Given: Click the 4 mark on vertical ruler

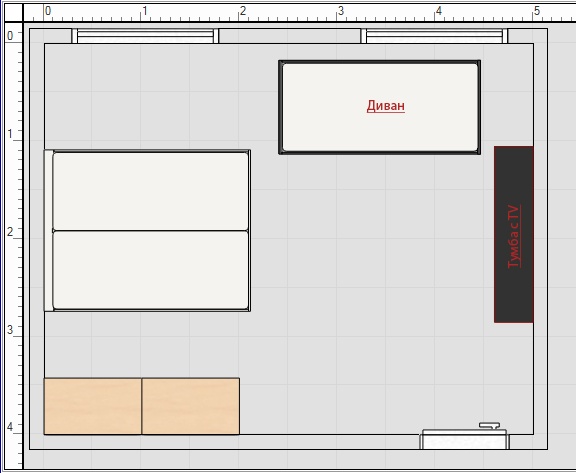Looking at the screenshot, I should pos(10,427).
